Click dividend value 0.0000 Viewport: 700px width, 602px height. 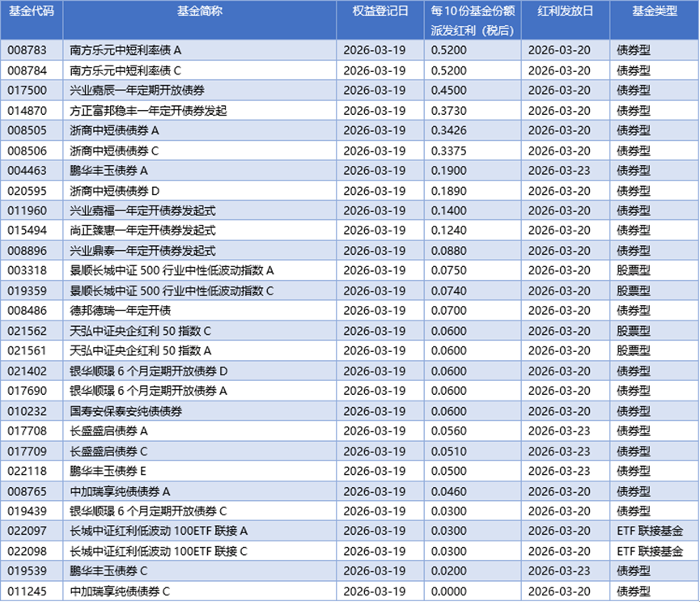pos(448,591)
